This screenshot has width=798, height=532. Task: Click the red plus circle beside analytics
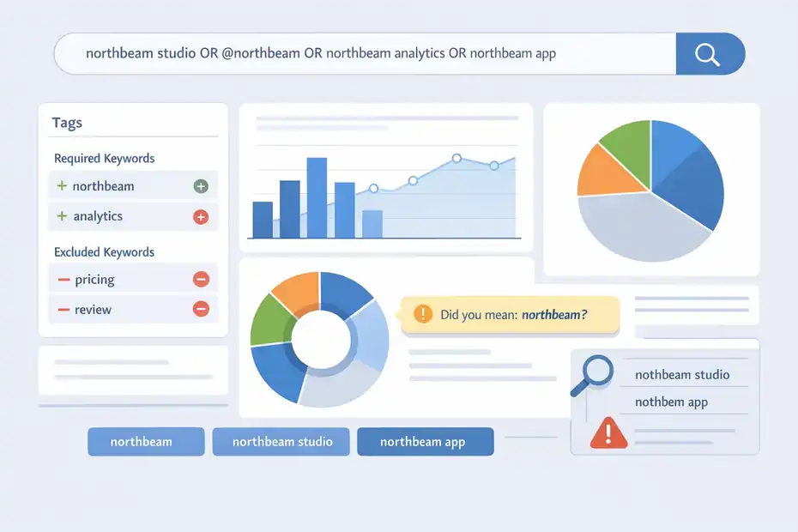[201, 217]
